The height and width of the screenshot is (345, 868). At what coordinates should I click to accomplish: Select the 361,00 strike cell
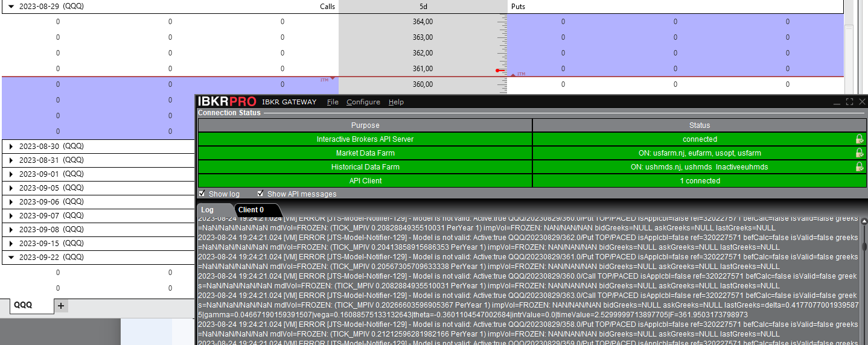[423, 69]
